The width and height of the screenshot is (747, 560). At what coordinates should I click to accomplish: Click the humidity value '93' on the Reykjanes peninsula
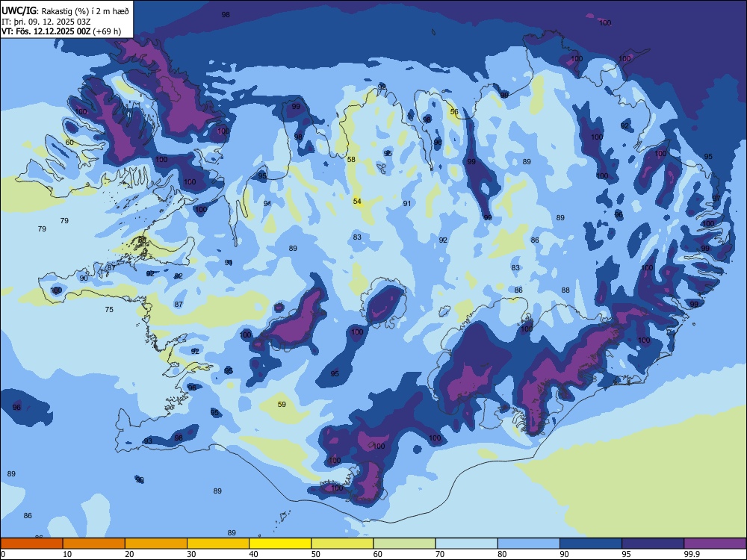tap(148, 441)
